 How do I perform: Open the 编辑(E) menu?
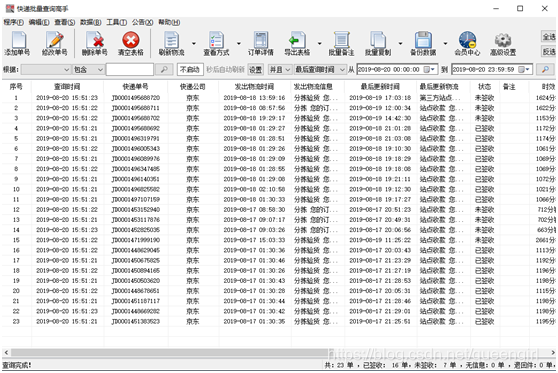click(x=39, y=22)
